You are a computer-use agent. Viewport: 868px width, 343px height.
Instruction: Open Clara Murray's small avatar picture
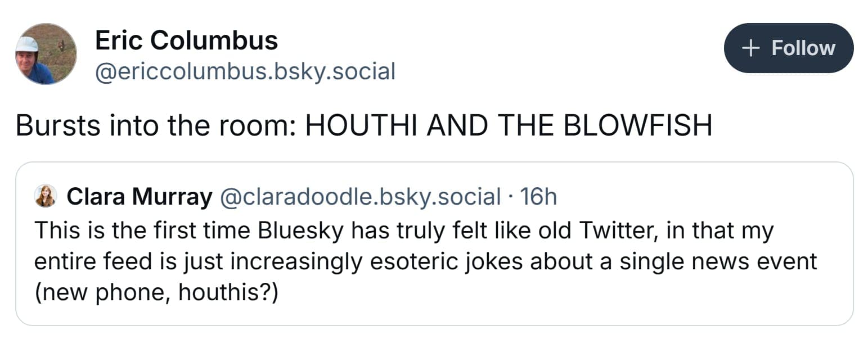46,196
